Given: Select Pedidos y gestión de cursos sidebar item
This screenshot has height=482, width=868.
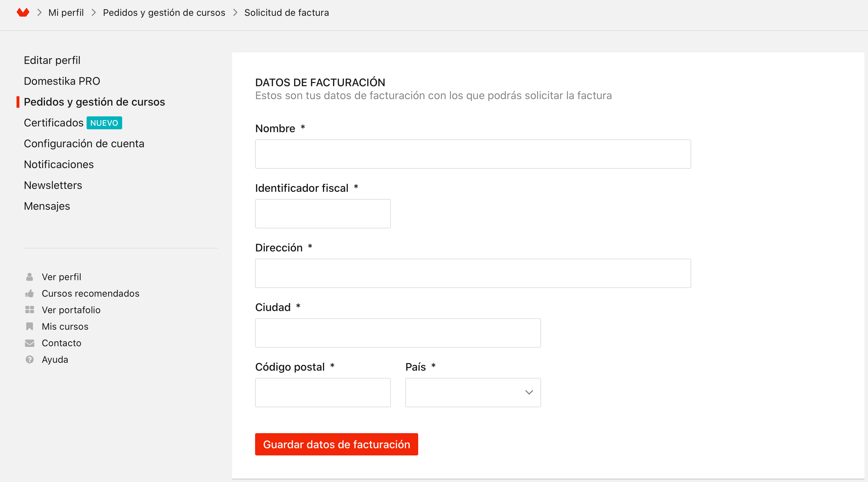Looking at the screenshot, I should (94, 102).
